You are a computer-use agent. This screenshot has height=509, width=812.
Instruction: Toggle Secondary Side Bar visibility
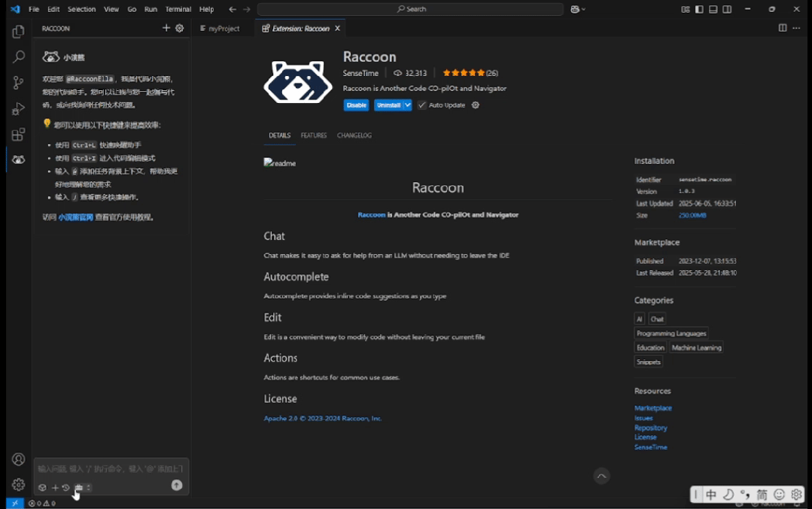(727, 9)
